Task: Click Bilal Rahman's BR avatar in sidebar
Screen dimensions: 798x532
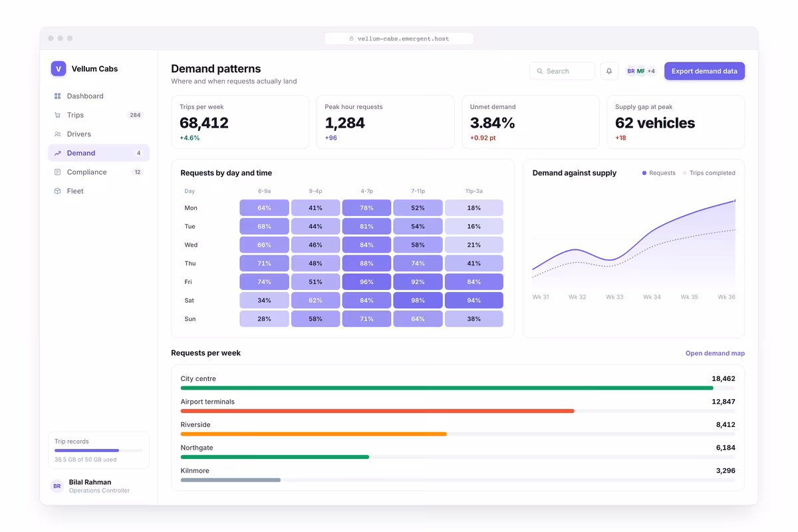Action: click(57, 486)
